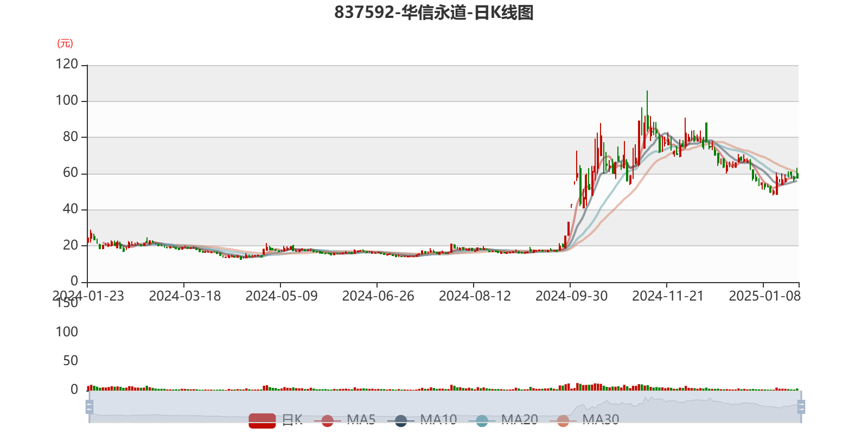
Task: Click the (元) unit label
Action: coord(65,43)
